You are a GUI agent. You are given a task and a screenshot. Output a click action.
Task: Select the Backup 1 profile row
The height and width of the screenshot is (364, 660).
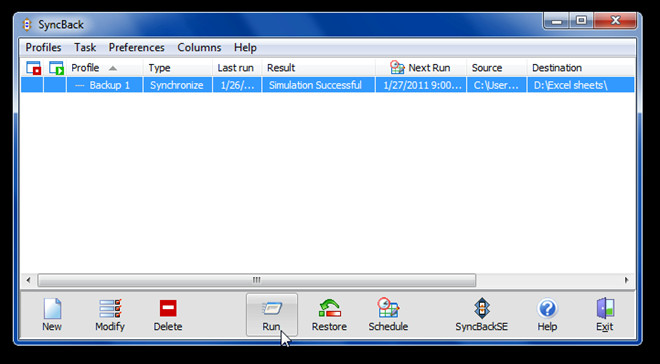(328, 85)
